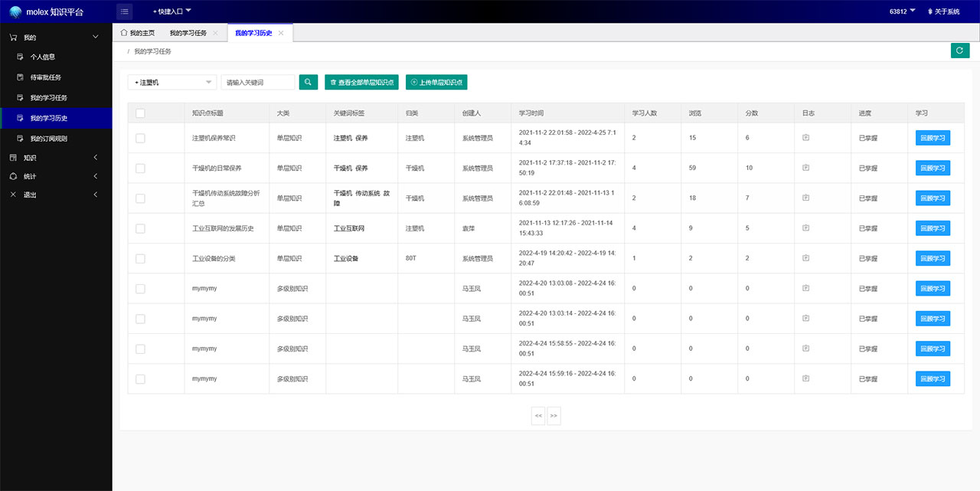Click 查看全部单层知识点 button
Viewport: 980px width, 491px height.
point(361,82)
